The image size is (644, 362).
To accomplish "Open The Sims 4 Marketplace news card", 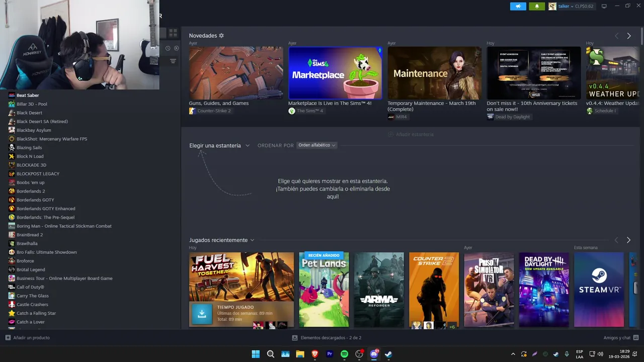I will (x=335, y=73).
